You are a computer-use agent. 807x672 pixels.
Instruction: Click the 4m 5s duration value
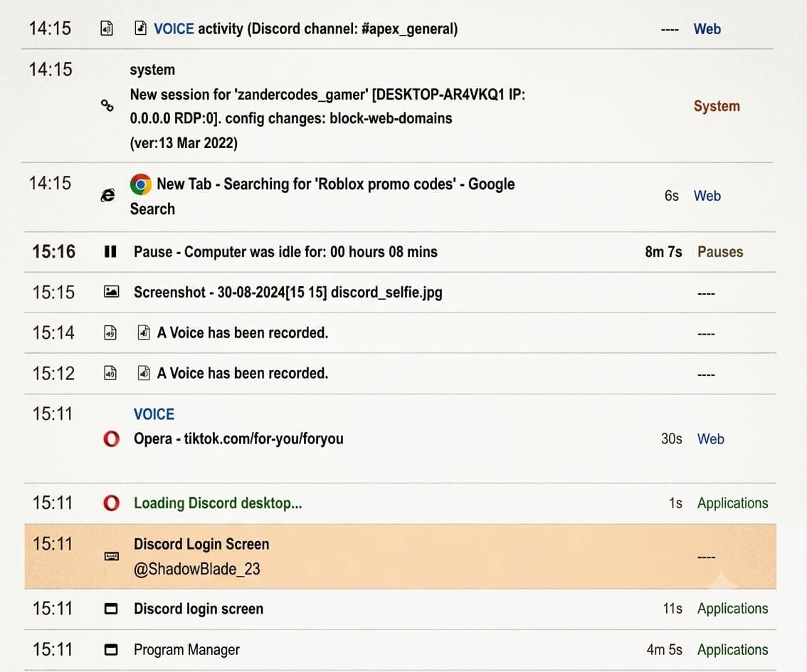point(665,650)
